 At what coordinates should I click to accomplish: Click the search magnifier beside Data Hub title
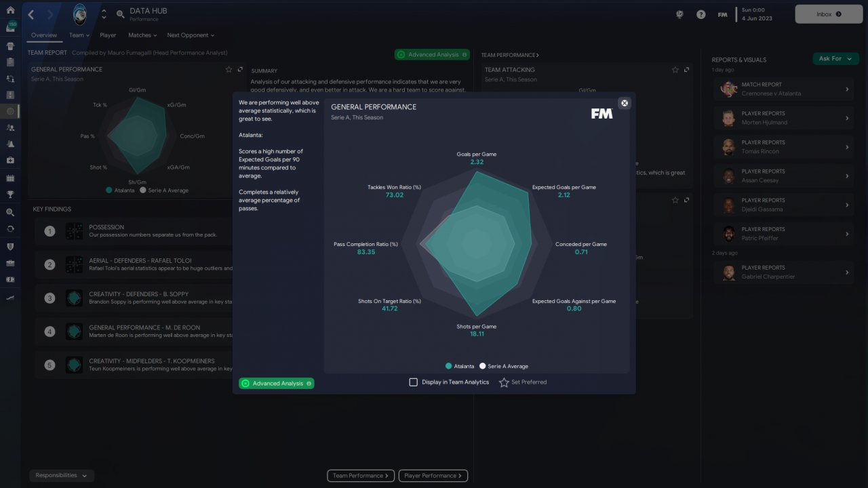click(120, 14)
